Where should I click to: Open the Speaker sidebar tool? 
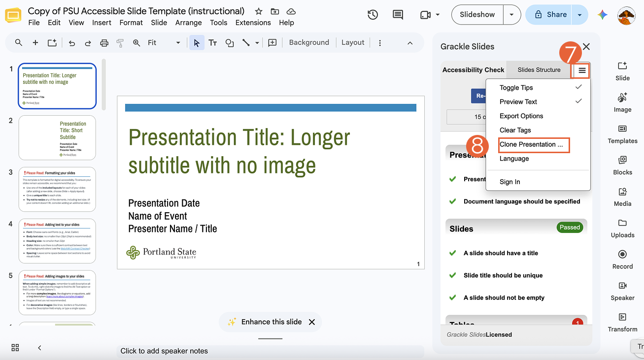pos(622,290)
